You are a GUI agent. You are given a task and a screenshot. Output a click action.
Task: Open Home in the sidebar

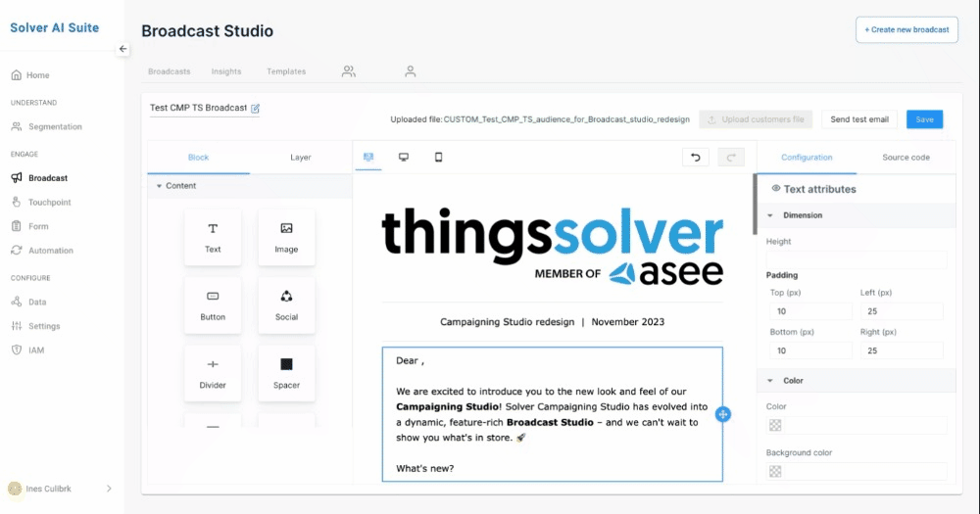(30, 75)
